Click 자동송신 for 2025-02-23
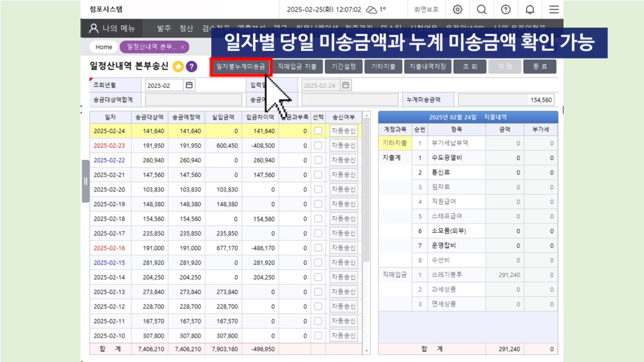The image size is (644, 362). [343, 145]
